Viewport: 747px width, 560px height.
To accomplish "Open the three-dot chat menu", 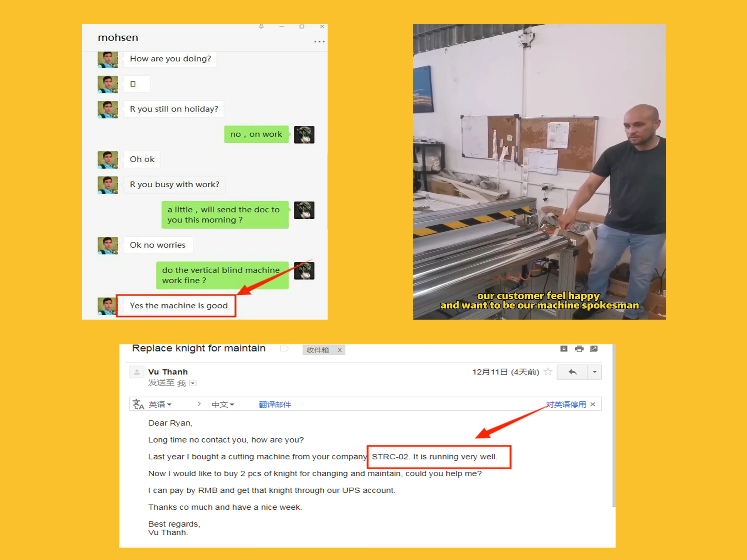I will coord(319,41).
